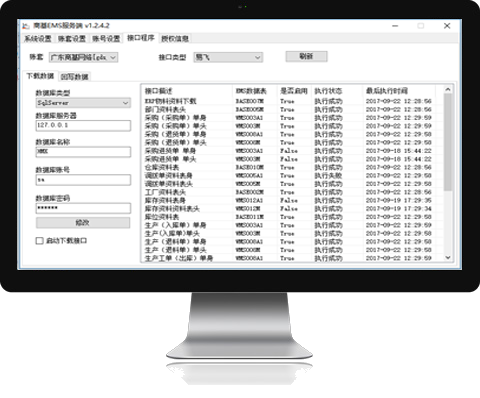Open the 账号设置 tab
This screenshot has height=398, width=480.
pos(106,39)
